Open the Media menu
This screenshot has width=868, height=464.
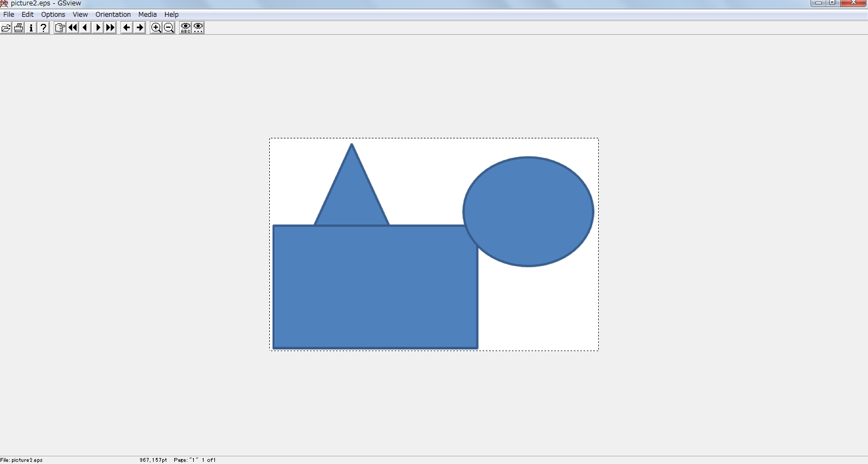pyautogui.click(x=148, y=15)
